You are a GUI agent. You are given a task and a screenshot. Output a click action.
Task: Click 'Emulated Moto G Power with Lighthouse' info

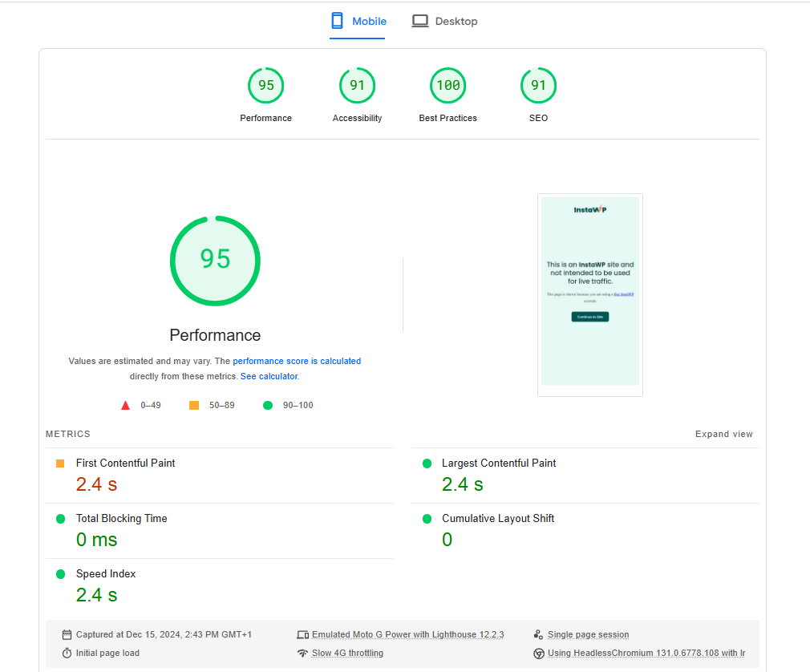click(x=407, y=635)
